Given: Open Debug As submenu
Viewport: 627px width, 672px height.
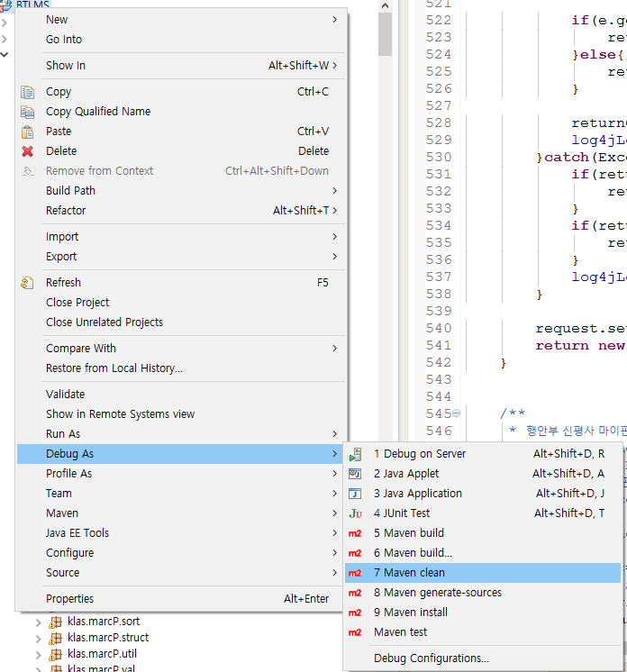Looking at the screenshot, I should point(181,454).
